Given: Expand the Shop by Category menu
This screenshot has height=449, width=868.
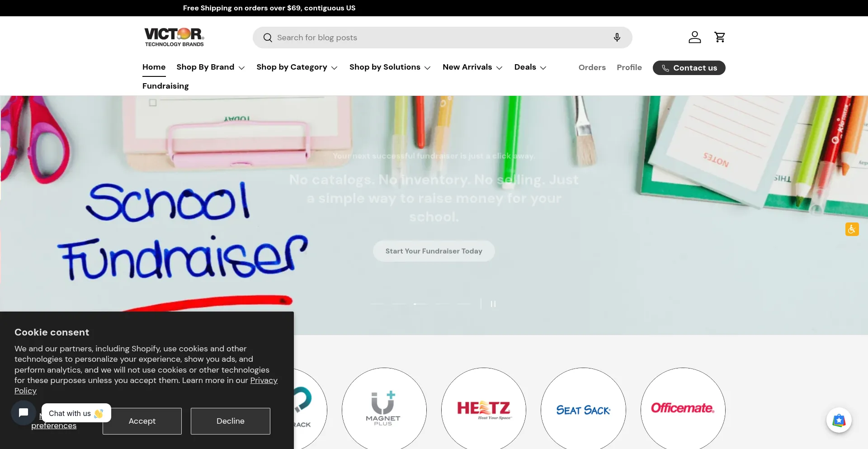Looking at the screenshot, I should tap(297, 67).
